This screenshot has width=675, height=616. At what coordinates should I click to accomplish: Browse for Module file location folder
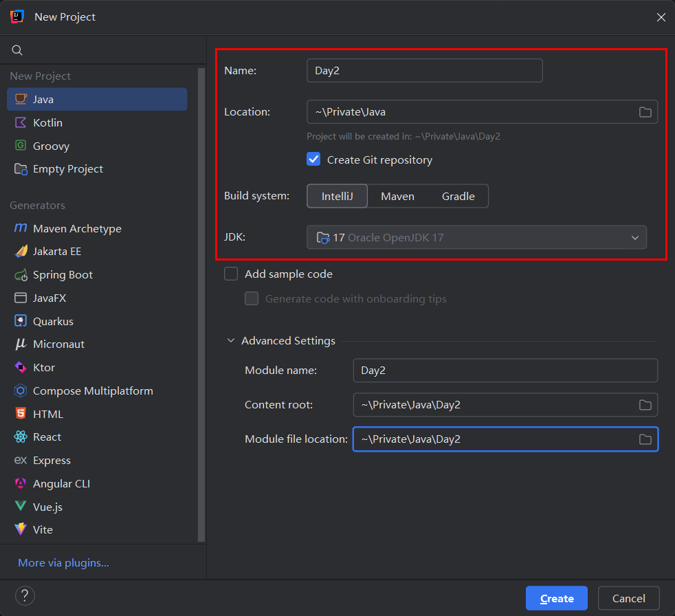point(645,439)
